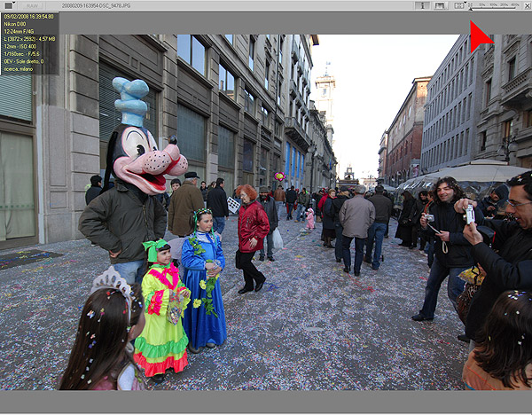Click the capture date 09/02/2008 16:39:54.80
This screenshot has width=532, height=415.
(29, 16)
